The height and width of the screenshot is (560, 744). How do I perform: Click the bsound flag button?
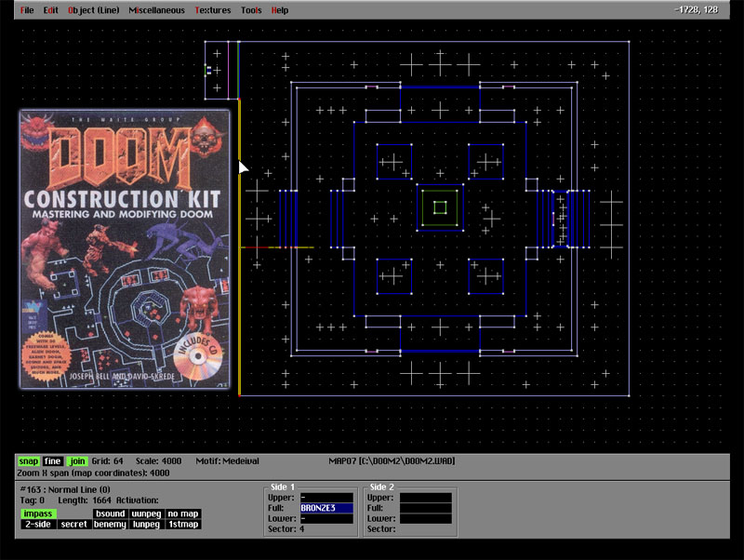110,513
